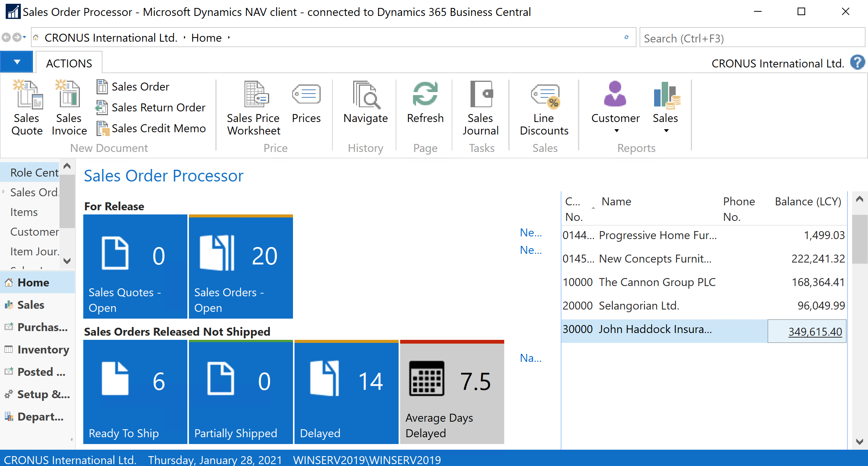This screenshot has width=868, height=466.
Task: Click customer list scroll down arrow
Action: (859, 441)
